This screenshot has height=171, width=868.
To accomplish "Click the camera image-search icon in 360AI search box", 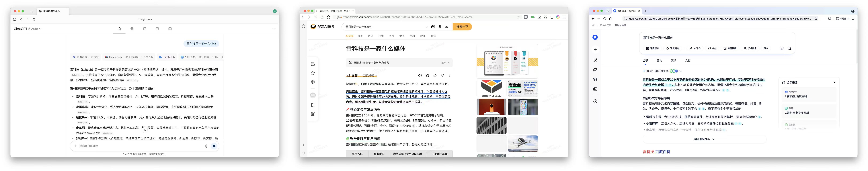I will pyautogui.click(x=433, y=27).
